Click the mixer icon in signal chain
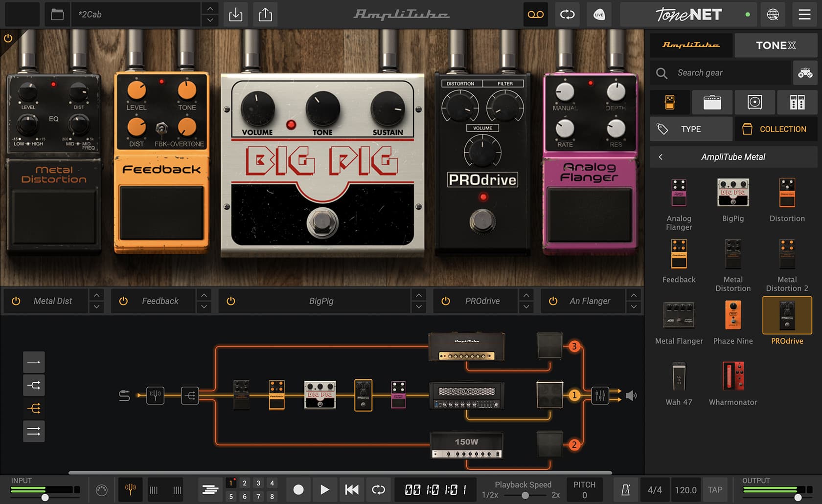The width and height of the screenshot is (822, 504). click(600, 395)
